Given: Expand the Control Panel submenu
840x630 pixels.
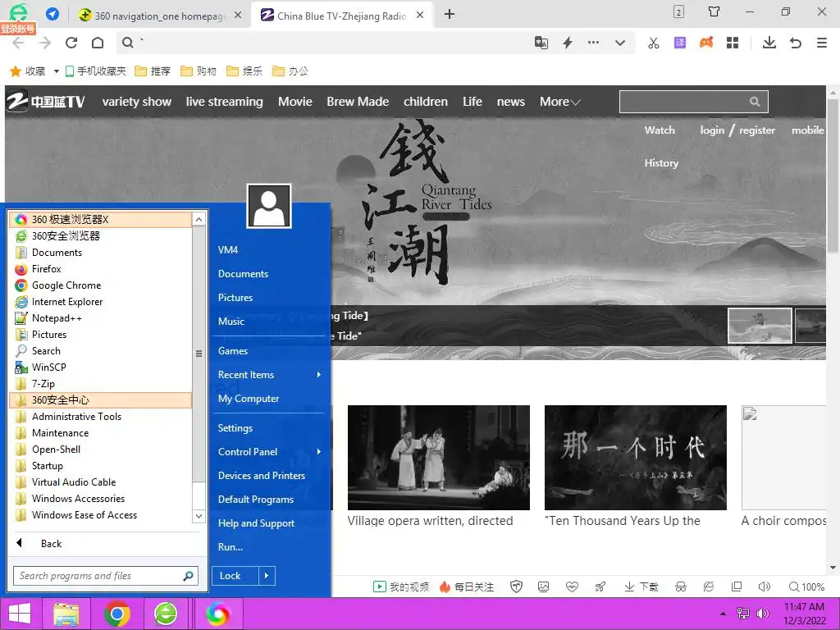Looking at the screenshot, I should point(269,452).
